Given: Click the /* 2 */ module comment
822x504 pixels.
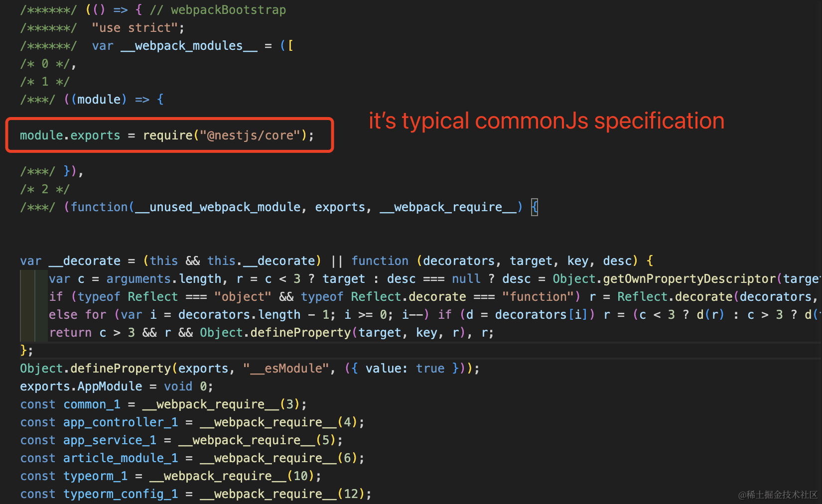Looking at the screenshot, I should click(x=45, y=189).
